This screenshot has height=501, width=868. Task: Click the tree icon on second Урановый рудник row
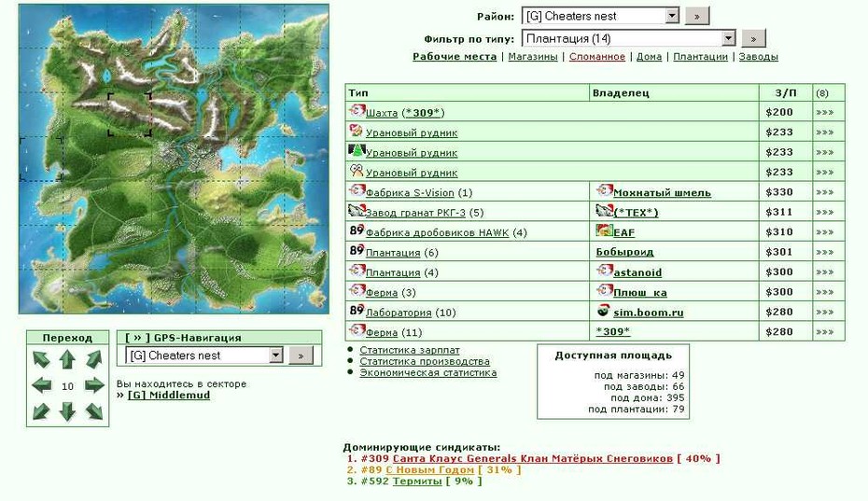click(357, 150)
